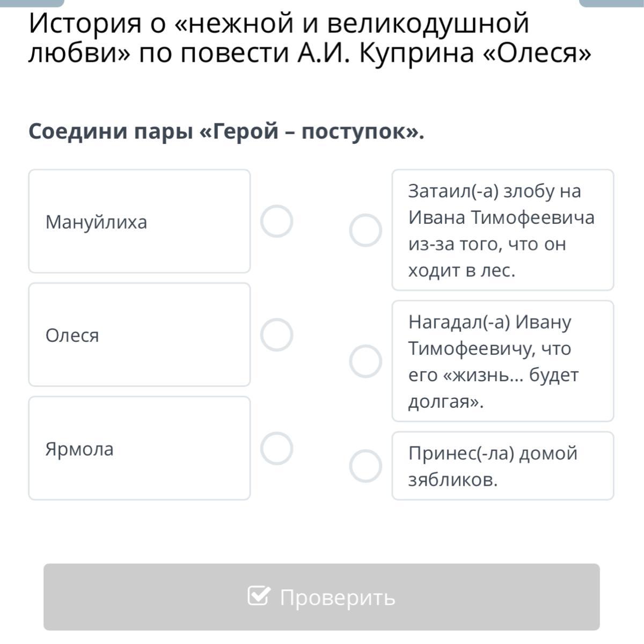Click the checkmark icon inside Проверить

tap(259, 596)
